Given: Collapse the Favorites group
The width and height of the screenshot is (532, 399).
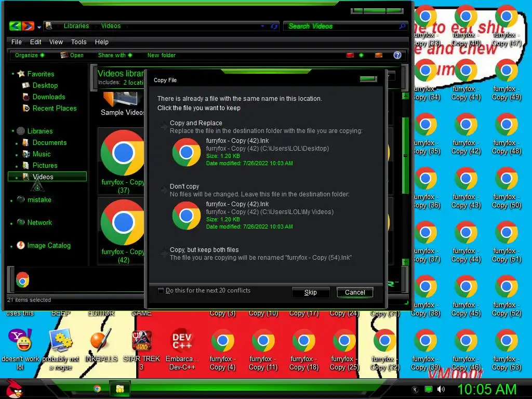Looking at the screenshot, I should (x=13, y=74).
